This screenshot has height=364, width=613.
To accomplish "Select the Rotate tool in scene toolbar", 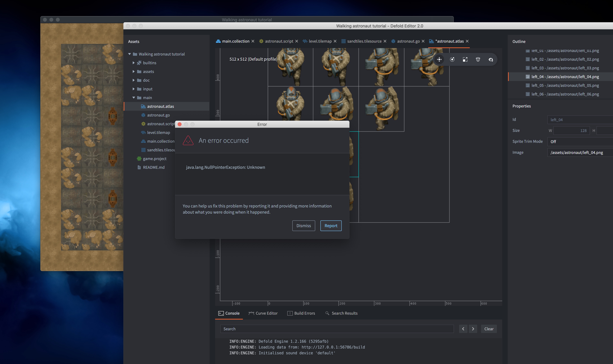I will 452,59.
